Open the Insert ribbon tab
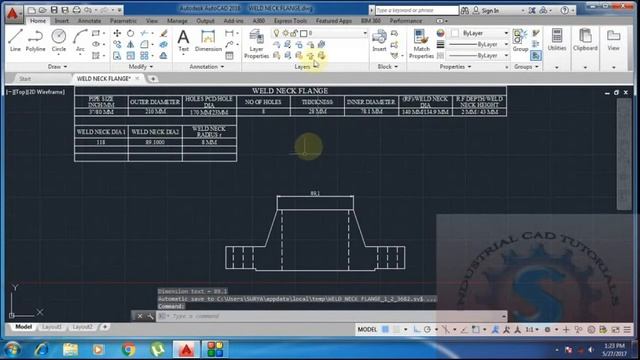The width and height of the screenshot is (640, 360). pyautogui.click(x=62, y=20)
